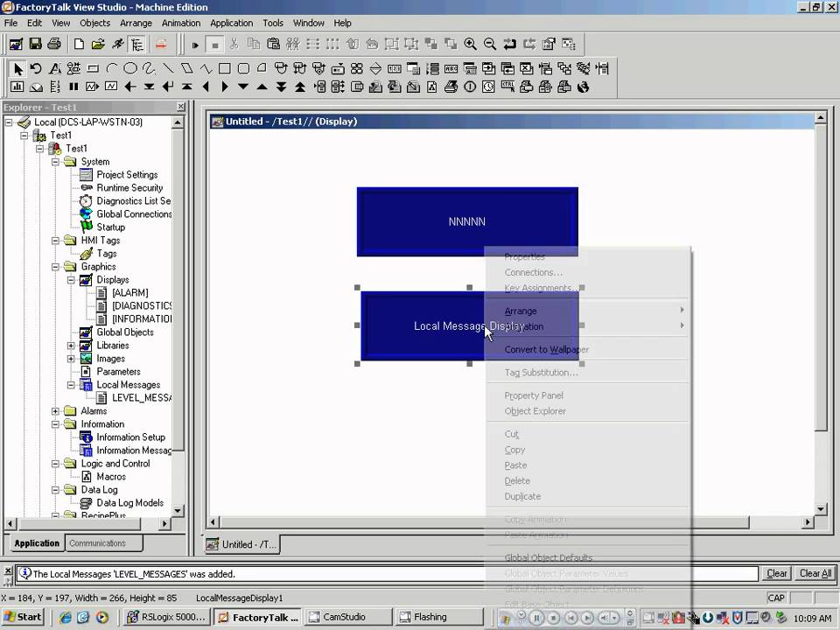Switch to the CamStudio taskbar button
Image resolution: width=840 pixels, height=630 pixels.
click(348, 617)
